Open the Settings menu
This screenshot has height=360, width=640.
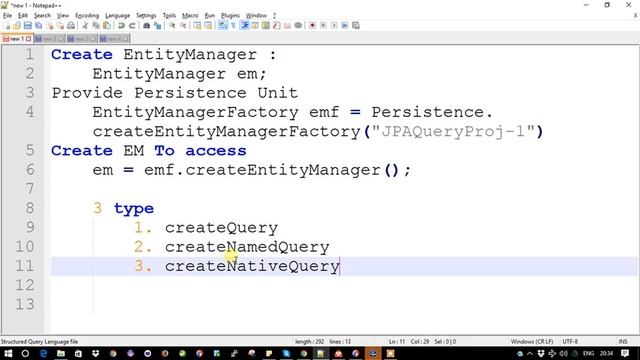pos(146,16)
